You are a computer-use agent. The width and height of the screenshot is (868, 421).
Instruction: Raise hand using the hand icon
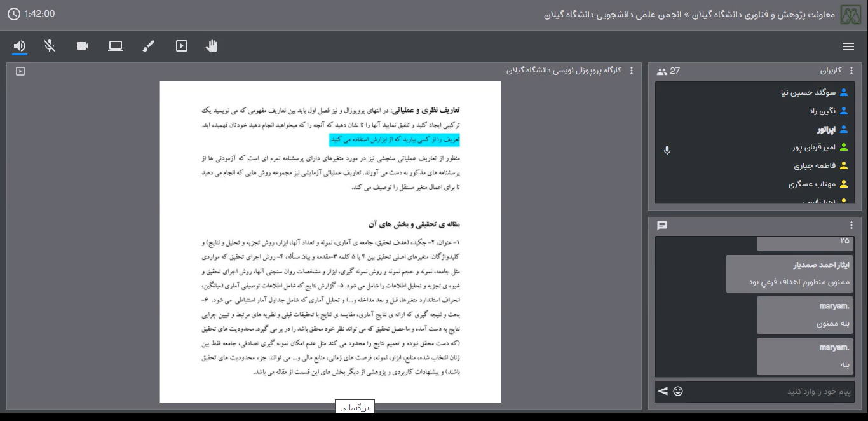[x=212, y=46]
